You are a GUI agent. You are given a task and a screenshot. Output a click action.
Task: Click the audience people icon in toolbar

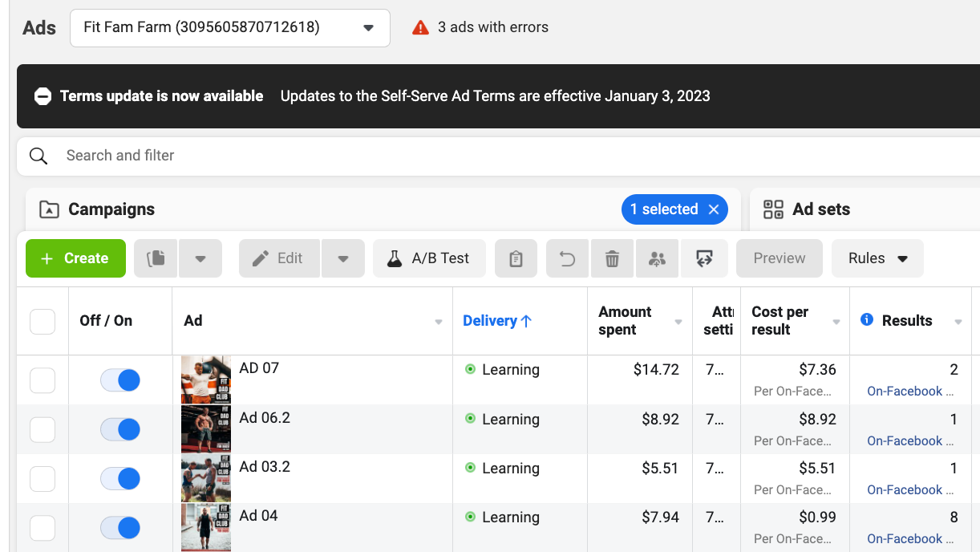tap(658, 258)
